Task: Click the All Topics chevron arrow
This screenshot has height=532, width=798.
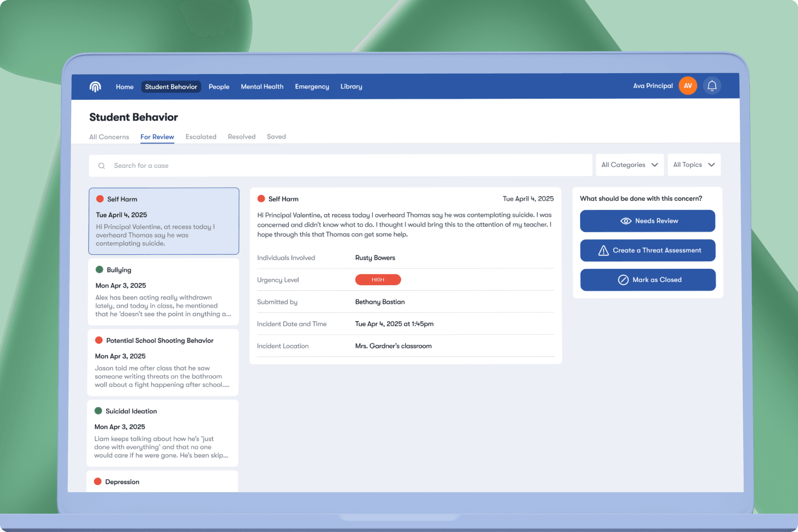Action: [711, 165]
